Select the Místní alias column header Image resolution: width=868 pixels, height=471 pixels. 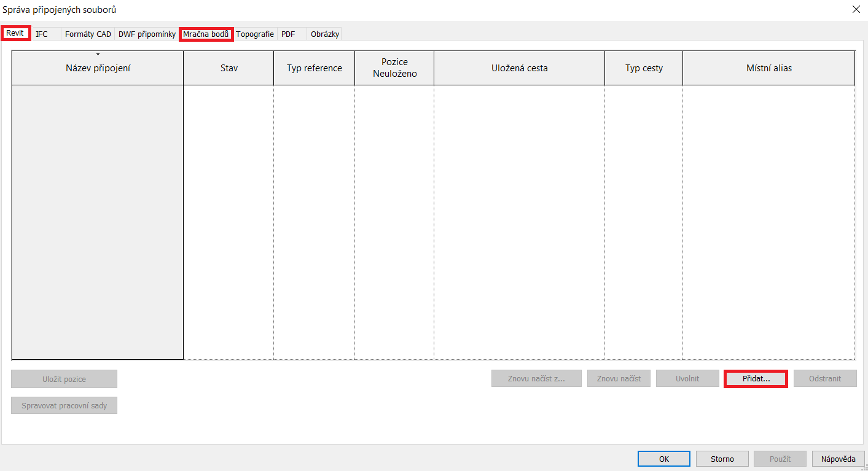click(x=768, y=68)
